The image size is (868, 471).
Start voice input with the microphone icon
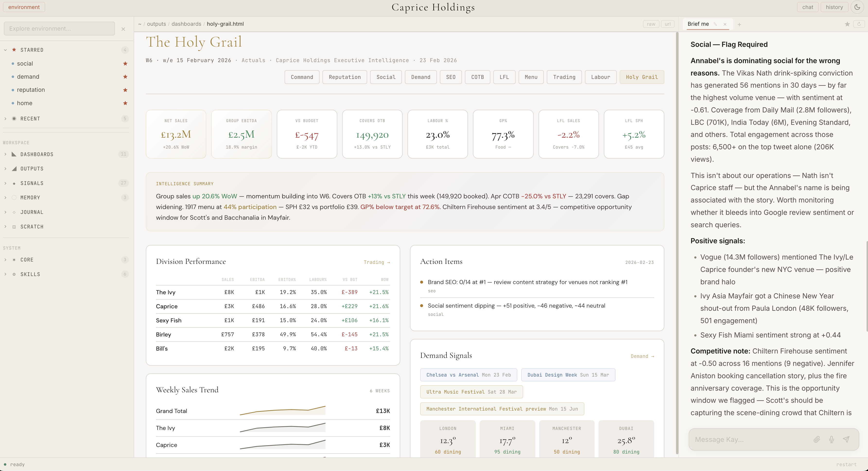click(x=832, y=439)
